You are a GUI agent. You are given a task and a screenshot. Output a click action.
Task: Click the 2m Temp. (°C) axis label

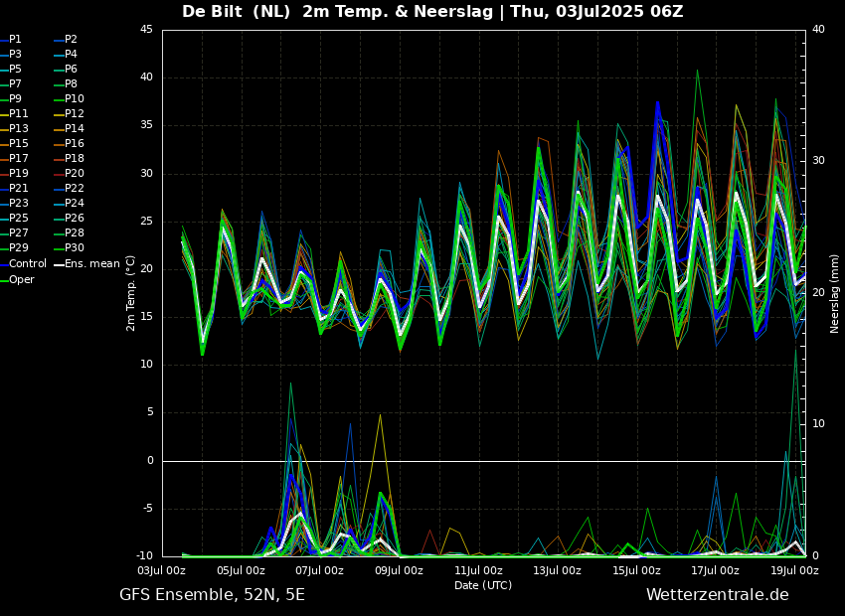[130, 293]
